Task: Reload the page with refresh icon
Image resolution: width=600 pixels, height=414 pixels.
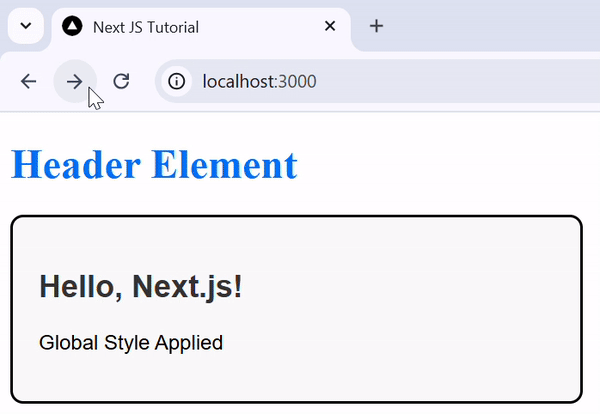Action: (x=121, y=81)
